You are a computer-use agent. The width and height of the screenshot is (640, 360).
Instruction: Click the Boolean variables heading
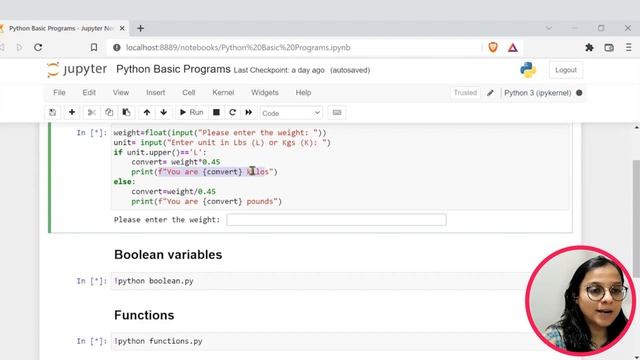[168, 255]
